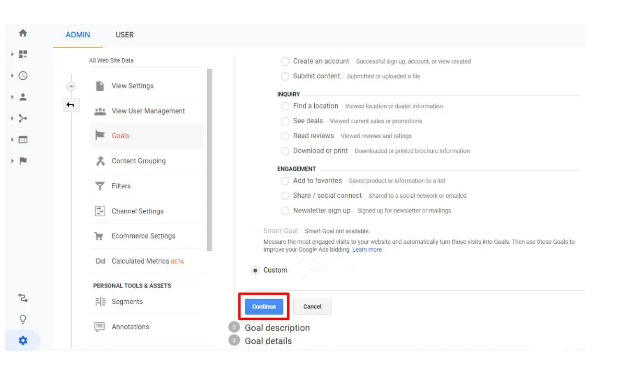637x380 pixels.
Task: Expand the Conversions sidebar arrow
Action: 12,161
